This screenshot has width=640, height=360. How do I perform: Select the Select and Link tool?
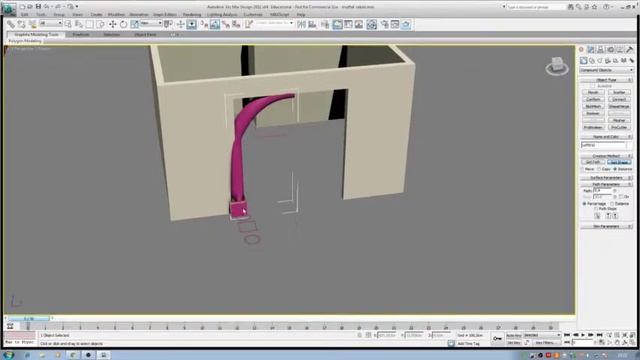tap(11, 24)
